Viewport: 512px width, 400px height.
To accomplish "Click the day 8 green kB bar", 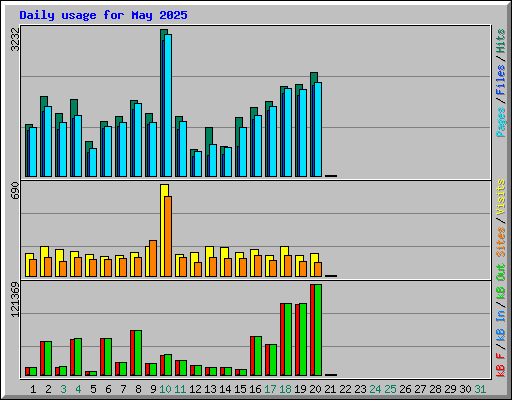I will tap(138, 353).
